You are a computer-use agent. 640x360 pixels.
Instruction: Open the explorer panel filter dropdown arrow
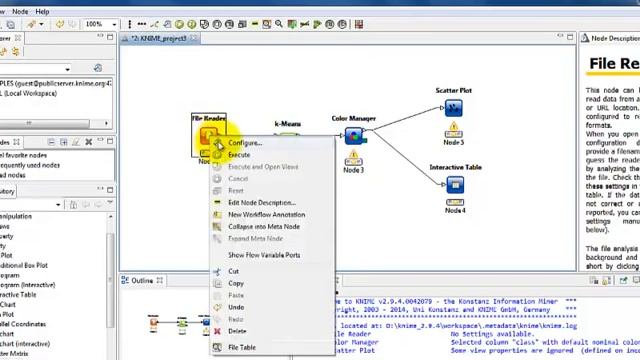point(67,69)
